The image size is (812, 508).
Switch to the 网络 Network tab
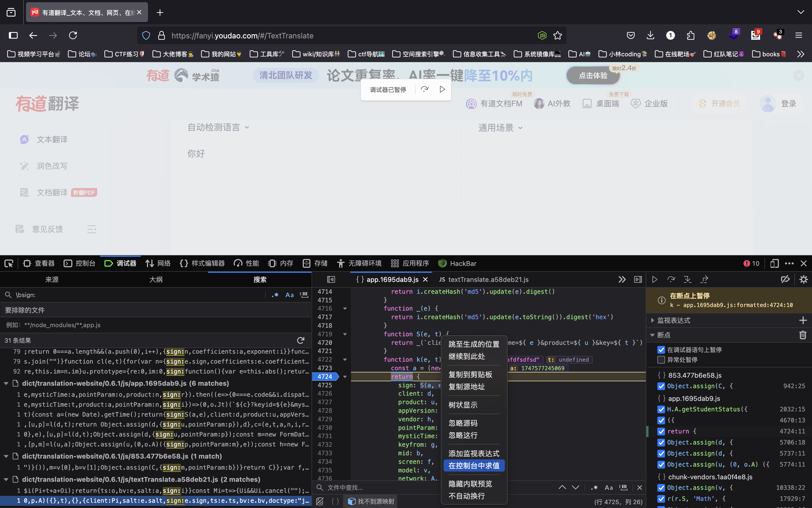point(157,263)
